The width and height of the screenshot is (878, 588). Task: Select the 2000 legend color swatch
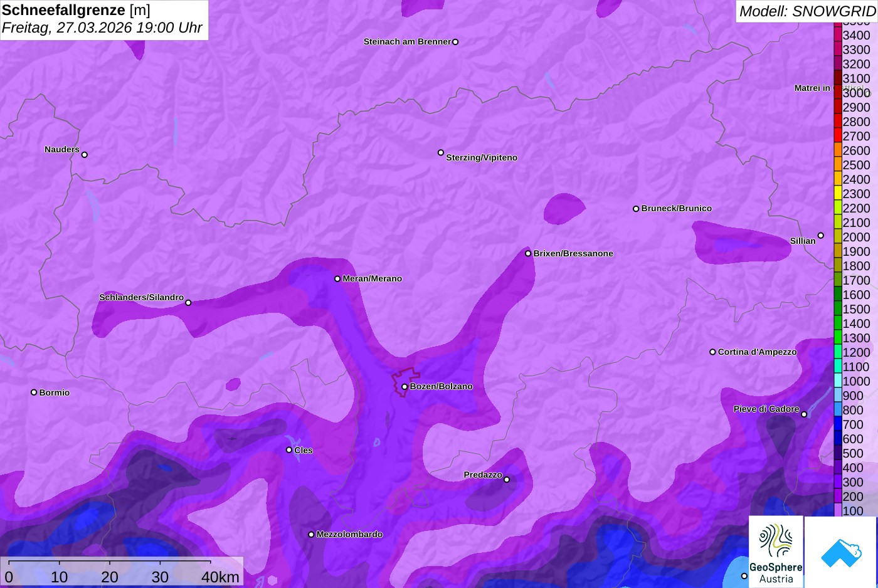tap(837, 237)
